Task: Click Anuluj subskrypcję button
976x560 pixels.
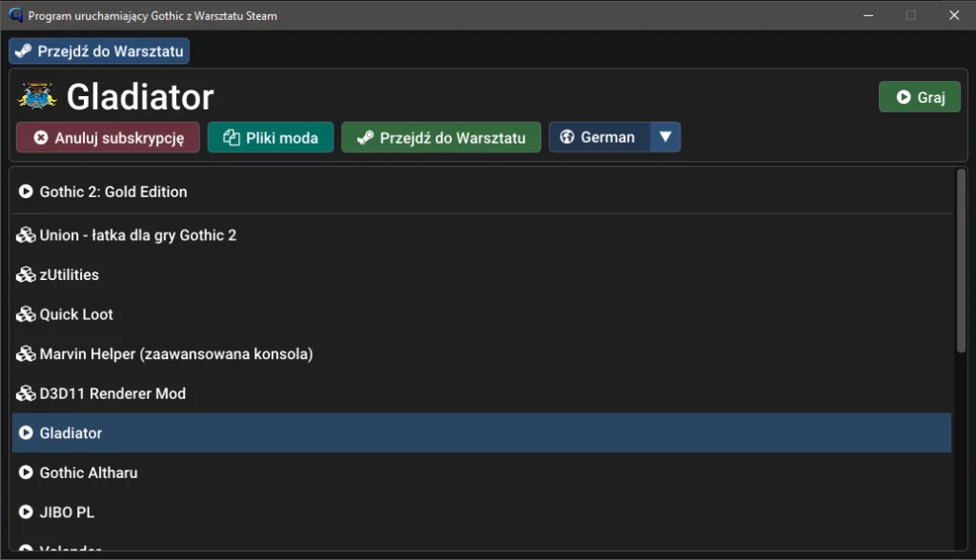Action: [109, 137]
